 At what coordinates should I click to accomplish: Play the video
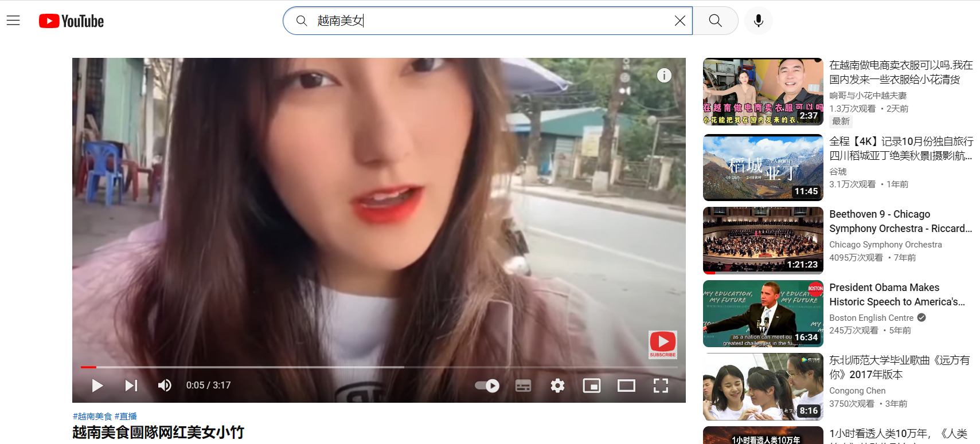pyautogui.click(x=97, y=386)
